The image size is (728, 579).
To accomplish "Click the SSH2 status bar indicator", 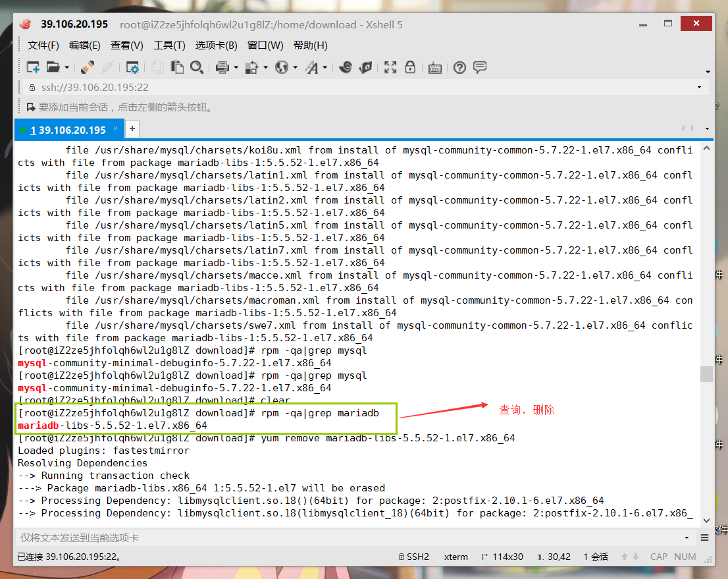I will click(413, 557).
